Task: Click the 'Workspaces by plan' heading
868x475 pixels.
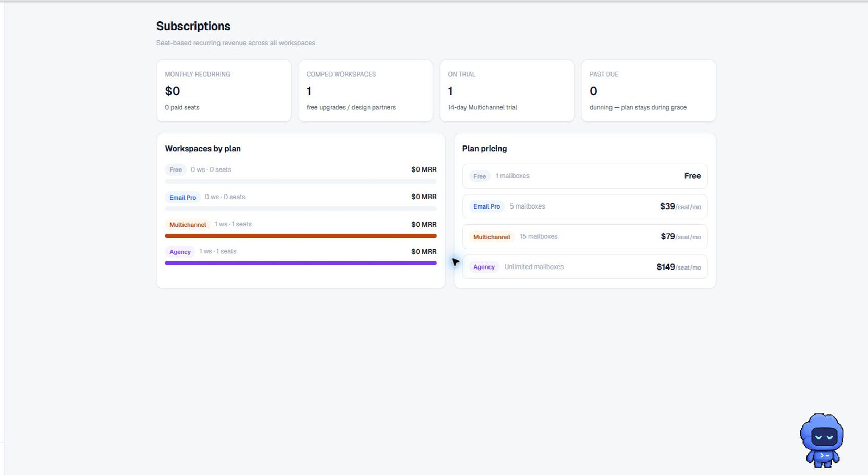Action: click(x=203, y=149)
